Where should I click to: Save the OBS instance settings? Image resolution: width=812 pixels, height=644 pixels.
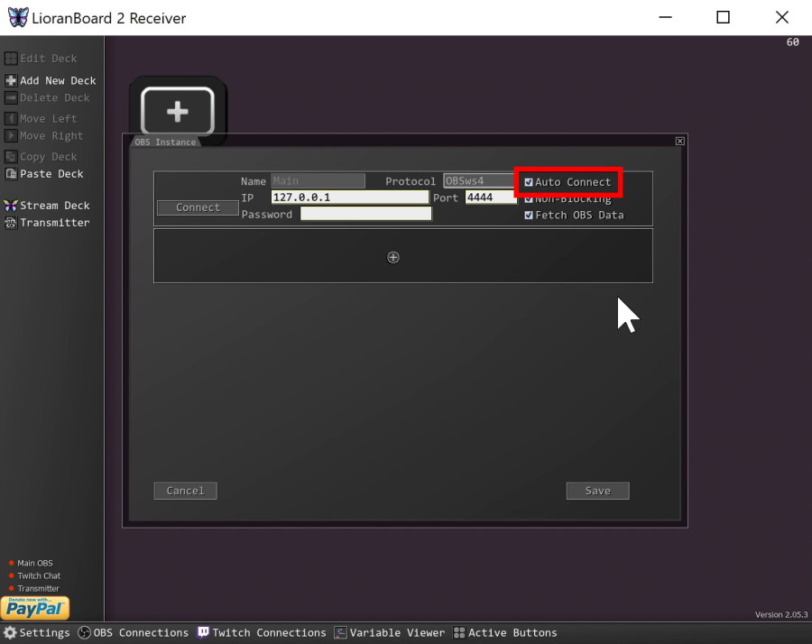[597, 490]
